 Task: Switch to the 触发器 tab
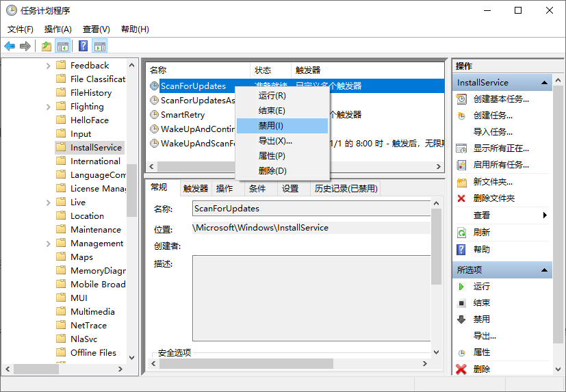[x=196, y=189]
